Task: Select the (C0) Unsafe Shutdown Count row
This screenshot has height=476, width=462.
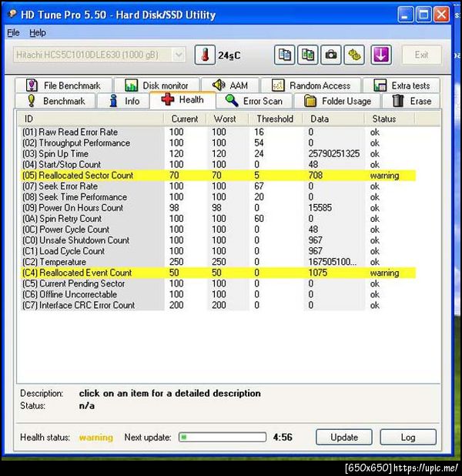Action: [x=218, y=240]
